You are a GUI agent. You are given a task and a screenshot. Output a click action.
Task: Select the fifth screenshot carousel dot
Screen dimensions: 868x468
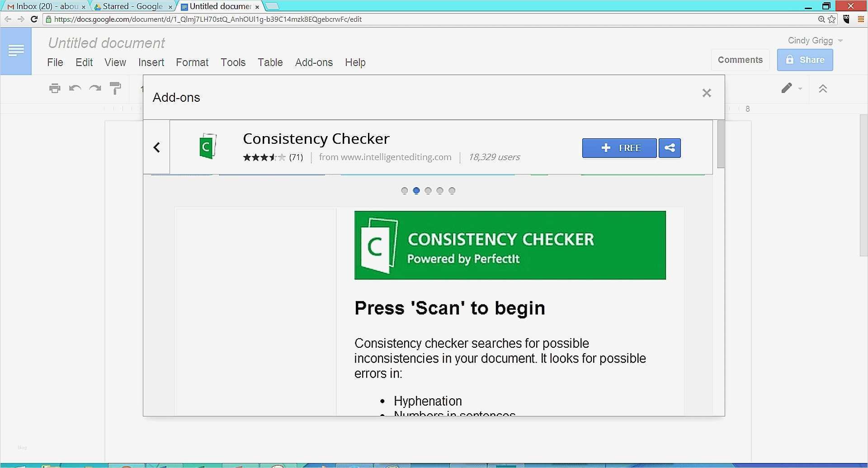(x=452, y=191)
